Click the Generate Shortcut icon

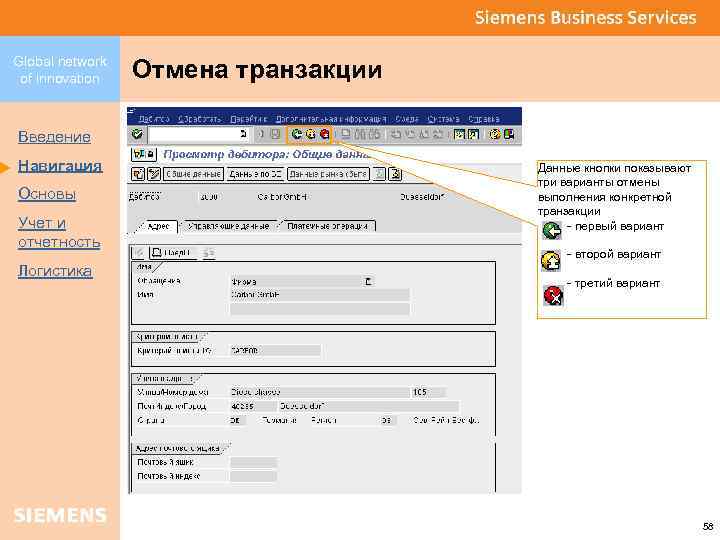click(x=473, y=135)
